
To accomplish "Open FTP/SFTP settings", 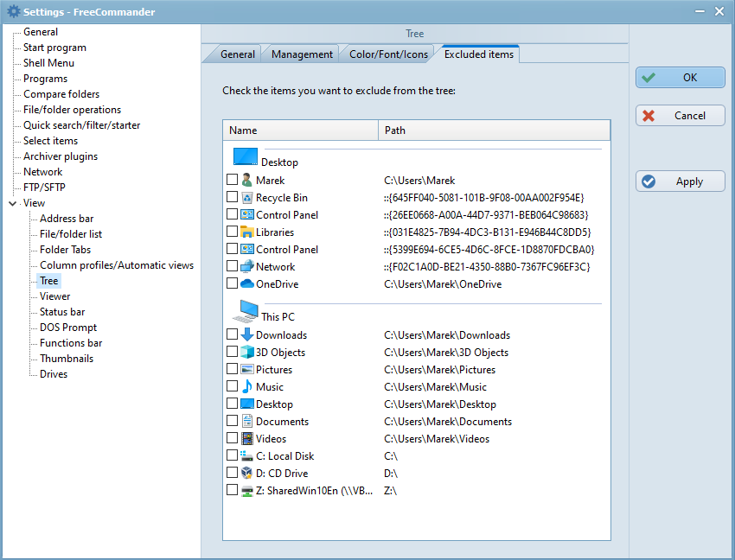I will [44, 188].
